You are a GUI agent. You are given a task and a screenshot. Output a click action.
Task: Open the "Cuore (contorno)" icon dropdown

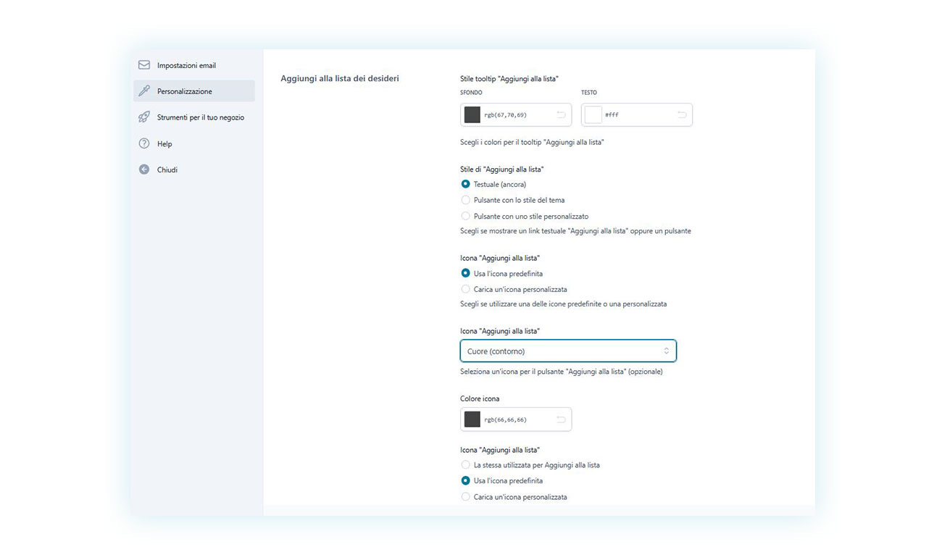click(567, 351)
